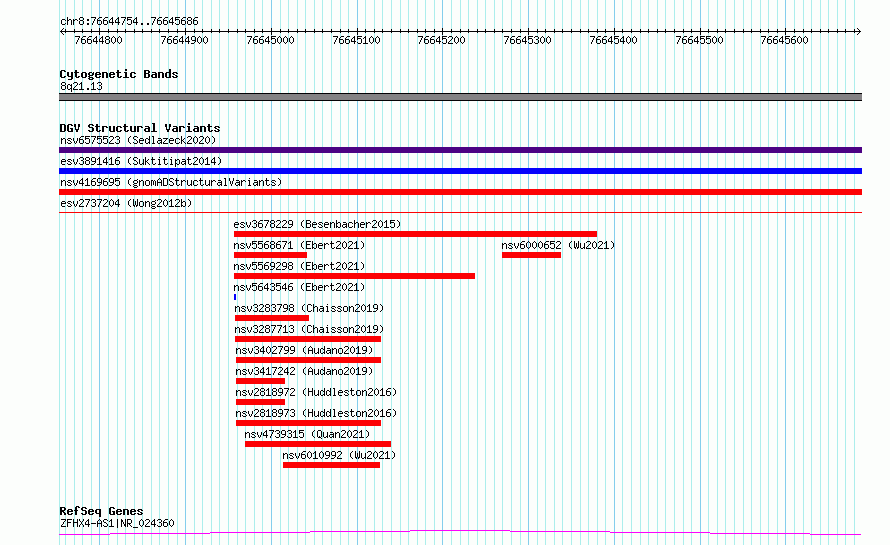Click the esv3891416 (Suktitipat2014) variant label

click(x=141, y=161)
